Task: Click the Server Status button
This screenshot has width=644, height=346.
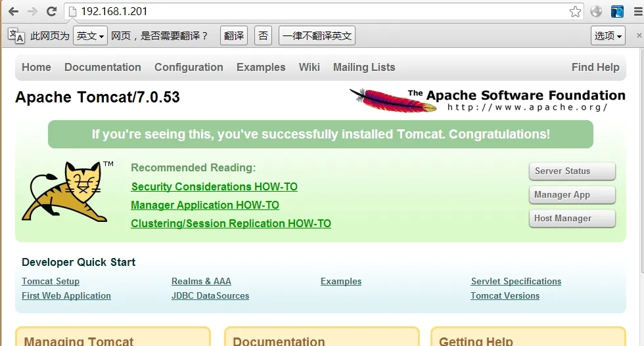Action: (572, 171)
